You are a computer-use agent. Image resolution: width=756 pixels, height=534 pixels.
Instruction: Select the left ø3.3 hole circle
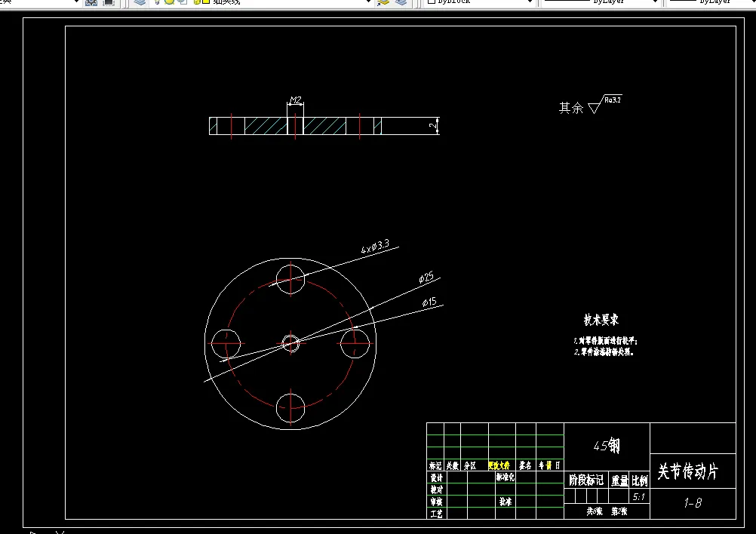[x=226, y=344]
